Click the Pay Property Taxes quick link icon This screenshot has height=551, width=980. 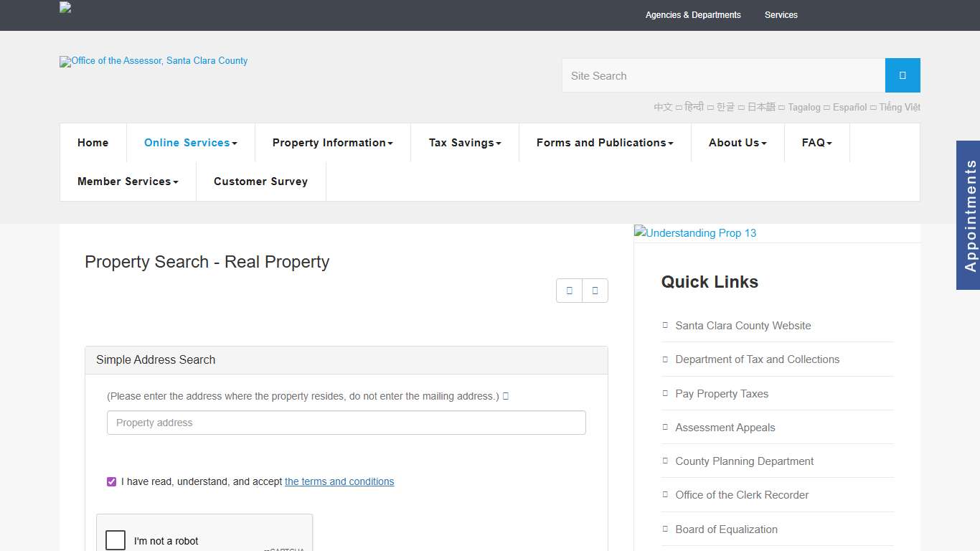(664, 393)
